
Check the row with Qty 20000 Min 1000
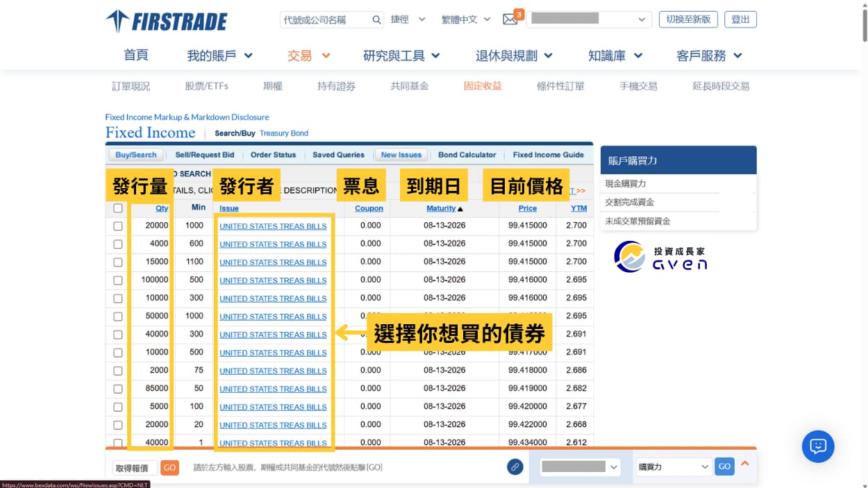[x=118, y=226]
